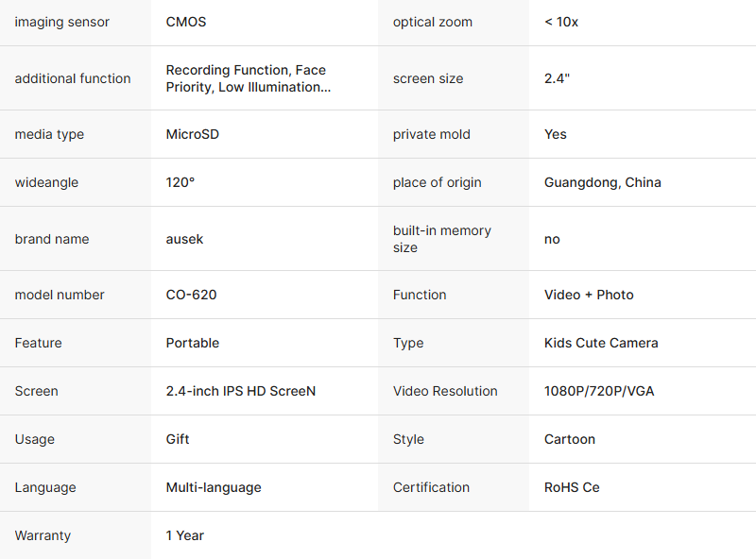Click the 1 Year warranty value
The image size is (756, 559).
click(185, 535)
